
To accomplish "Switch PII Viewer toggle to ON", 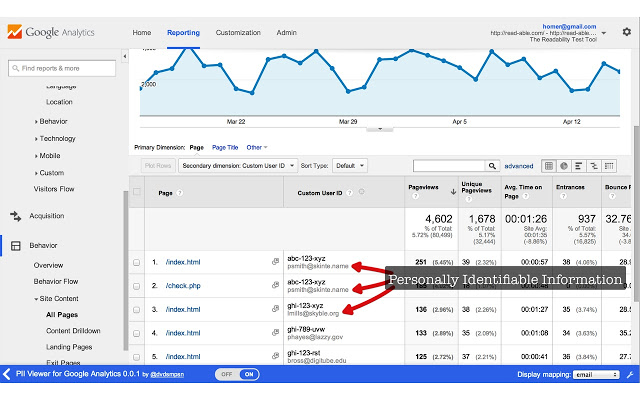I will coord(249,374).
